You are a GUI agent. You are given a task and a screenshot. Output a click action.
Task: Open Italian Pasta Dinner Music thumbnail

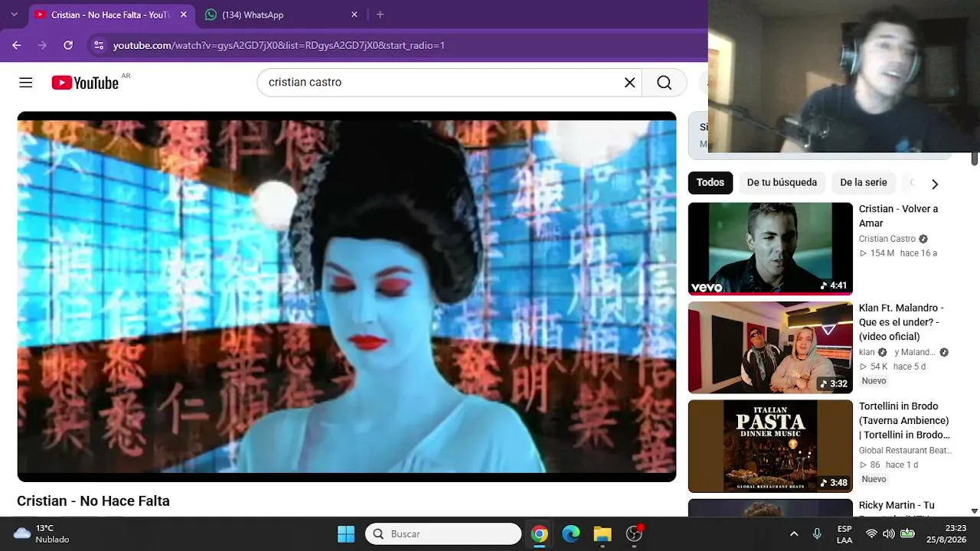(770, 446)
